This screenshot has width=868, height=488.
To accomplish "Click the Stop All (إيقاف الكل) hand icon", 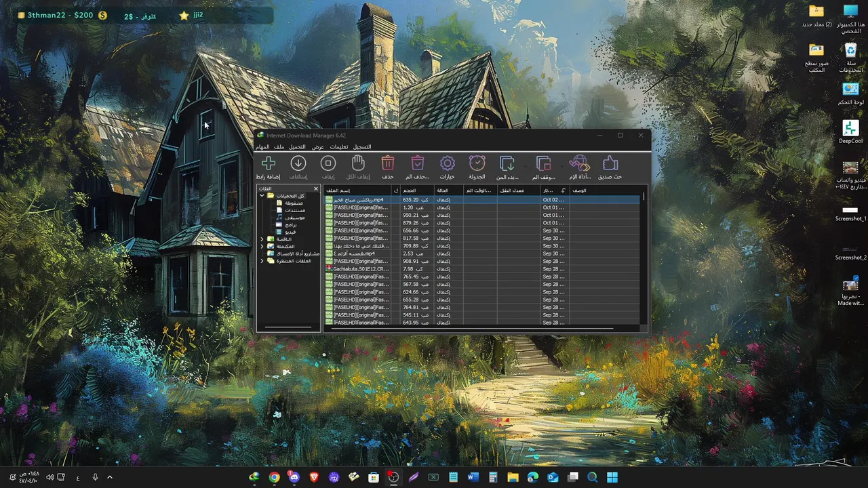I will pyautogui.click(x=358, y=163).
